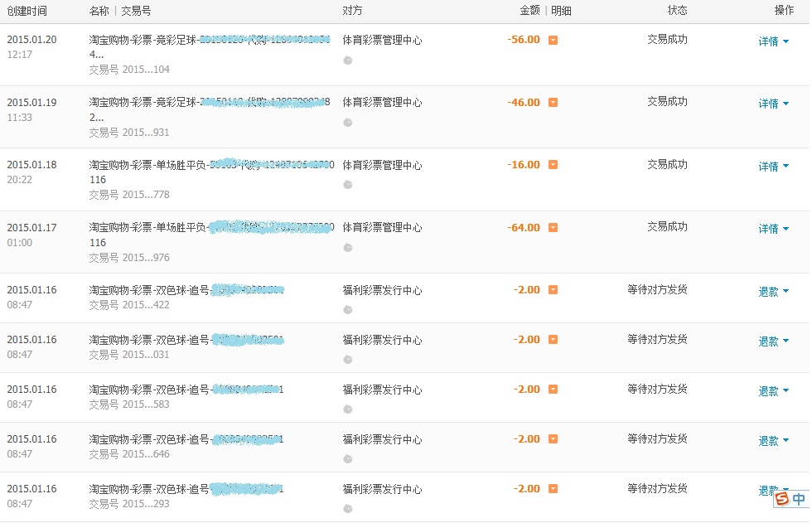Screen dimensions: 812x523
Task: Toggle the 中 Chinese input mode indicator
Action: (798, 499)
